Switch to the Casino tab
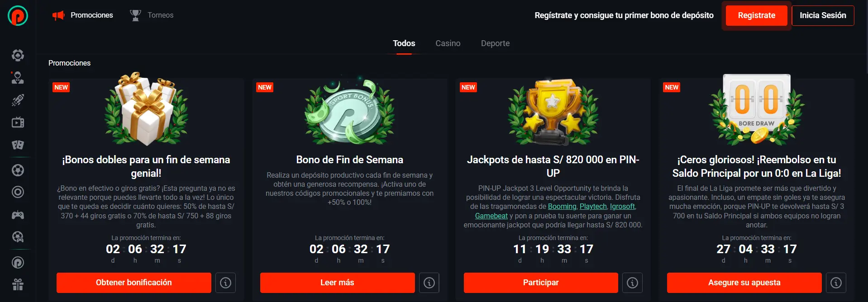Image resolution: width=868 pixels, height=302 pixels. [x=448, y=43]
